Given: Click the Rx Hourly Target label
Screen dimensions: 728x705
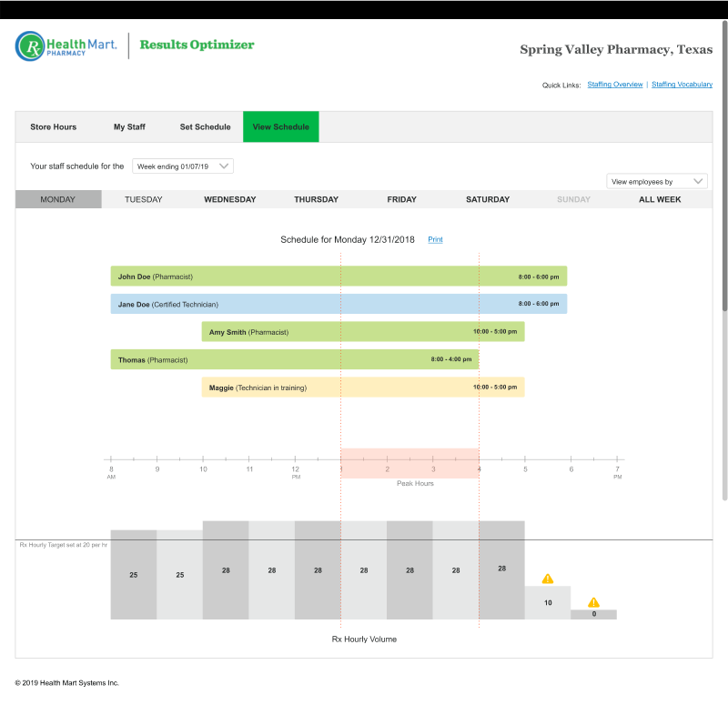Looking at the screenshot, I should [x=63, y=545].
